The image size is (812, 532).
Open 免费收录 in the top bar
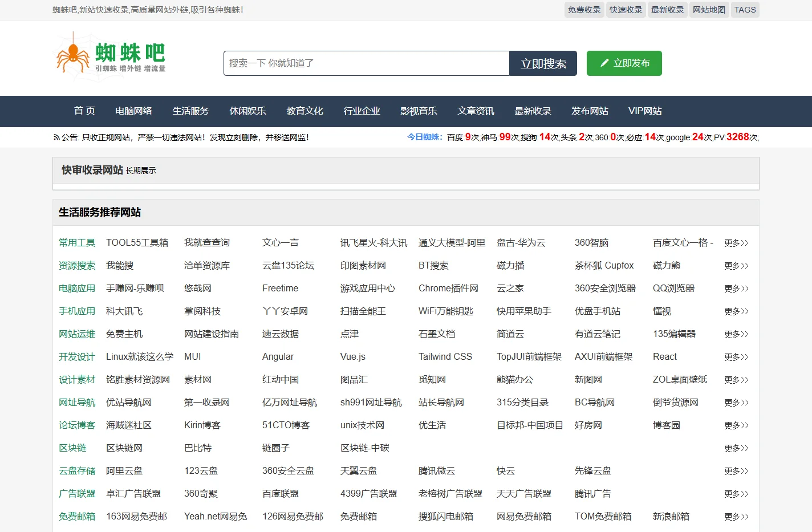pyautogui.click(x=584, y=10)
